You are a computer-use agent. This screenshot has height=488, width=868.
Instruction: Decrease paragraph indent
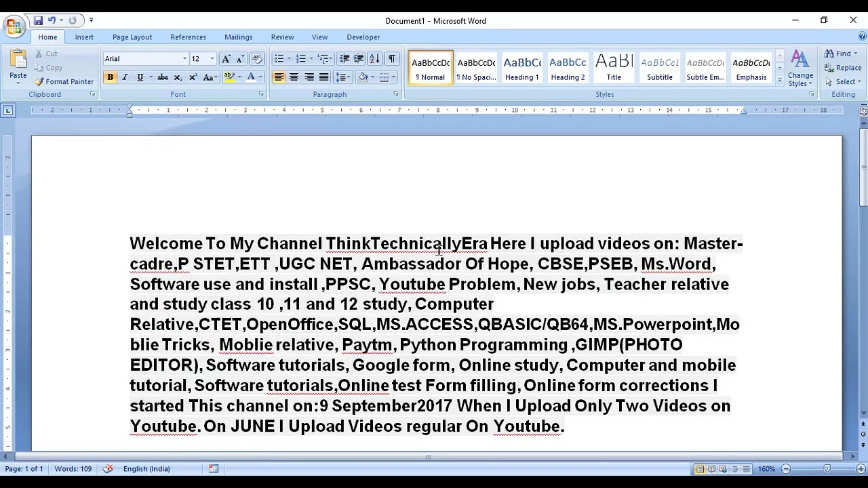click(x=344, y=59)
